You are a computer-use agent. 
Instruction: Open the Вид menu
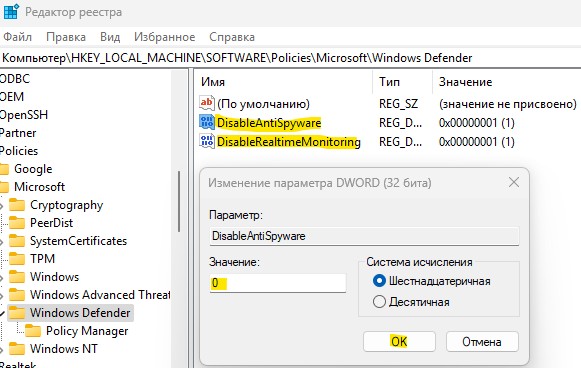(x=110, y=37)
